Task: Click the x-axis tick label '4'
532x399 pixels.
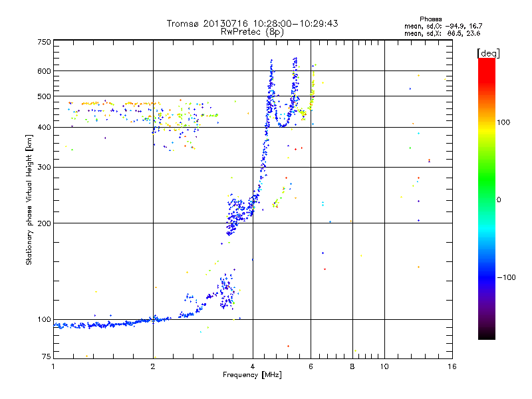Action: pyautogui.click(x=253, y=366)
